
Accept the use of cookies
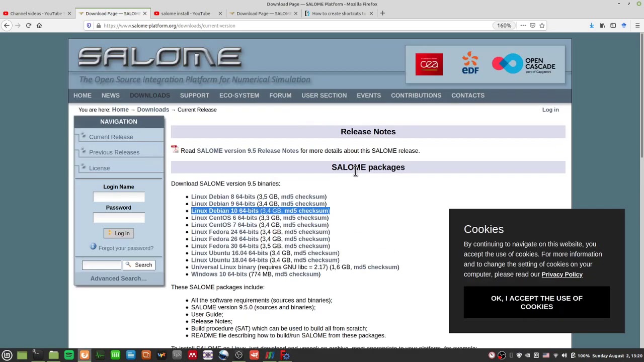[537, 303]
